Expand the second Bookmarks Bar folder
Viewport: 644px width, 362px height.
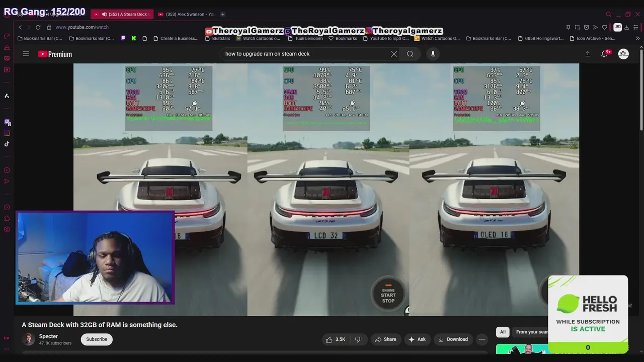coord(92,38)
